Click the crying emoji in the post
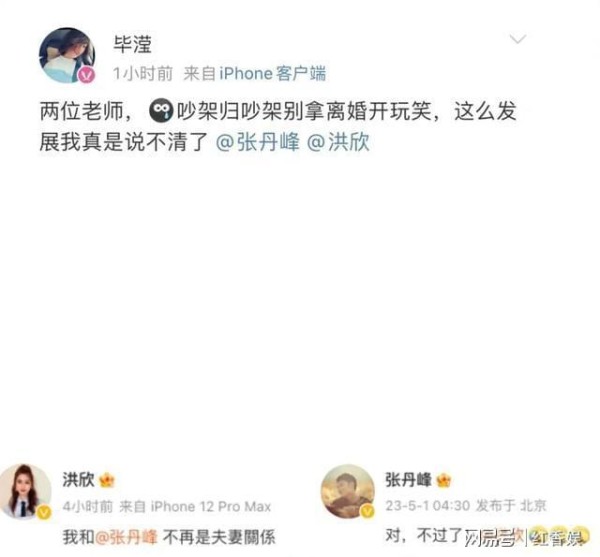Viewport: 600px width, 557px height. coord(161,111)
